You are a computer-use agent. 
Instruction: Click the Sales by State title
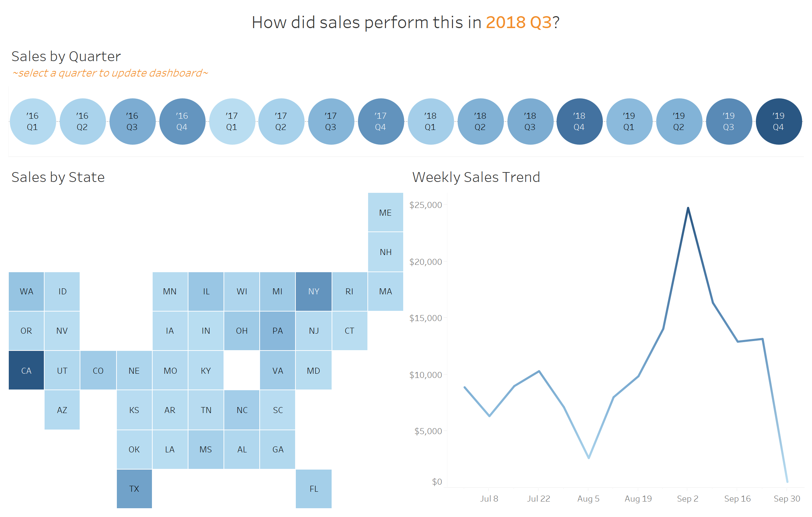58,177
